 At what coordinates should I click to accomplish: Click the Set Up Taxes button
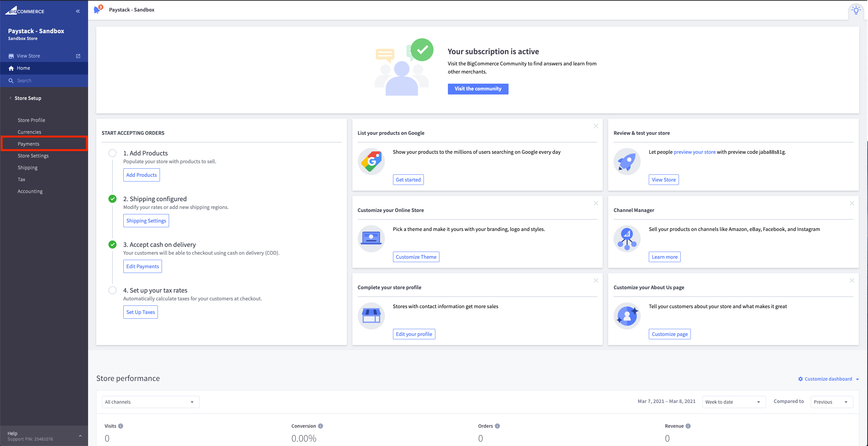click(141, 312)
